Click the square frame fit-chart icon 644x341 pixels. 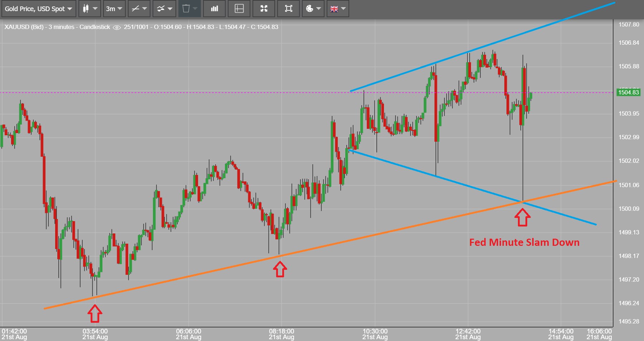288,9
